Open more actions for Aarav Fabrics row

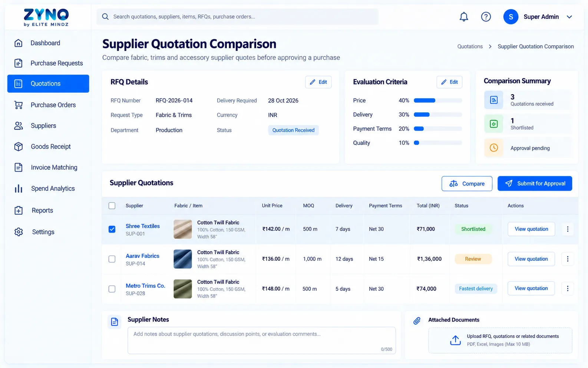tap(568, 259)
